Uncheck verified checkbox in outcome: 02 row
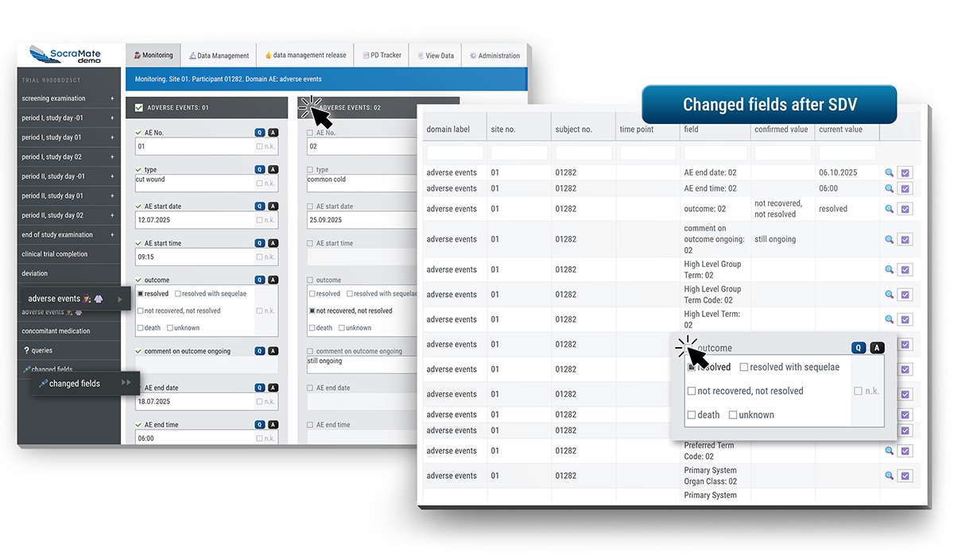954x560 pixels. pos(905,208)
